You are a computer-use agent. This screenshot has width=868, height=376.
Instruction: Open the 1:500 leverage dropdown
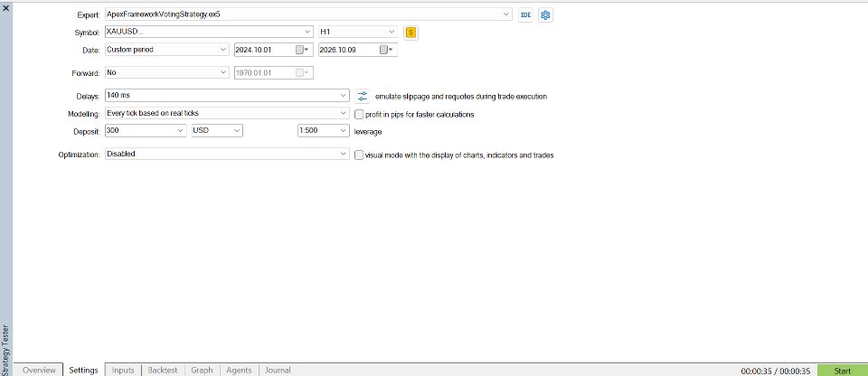pyautogui.click(x=324, y=131)
